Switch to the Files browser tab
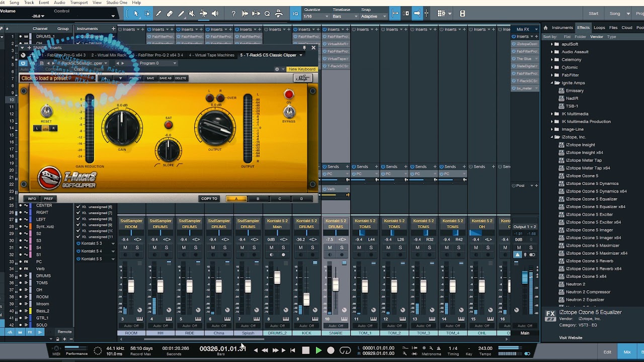The image size is (644, 362). 613,28
